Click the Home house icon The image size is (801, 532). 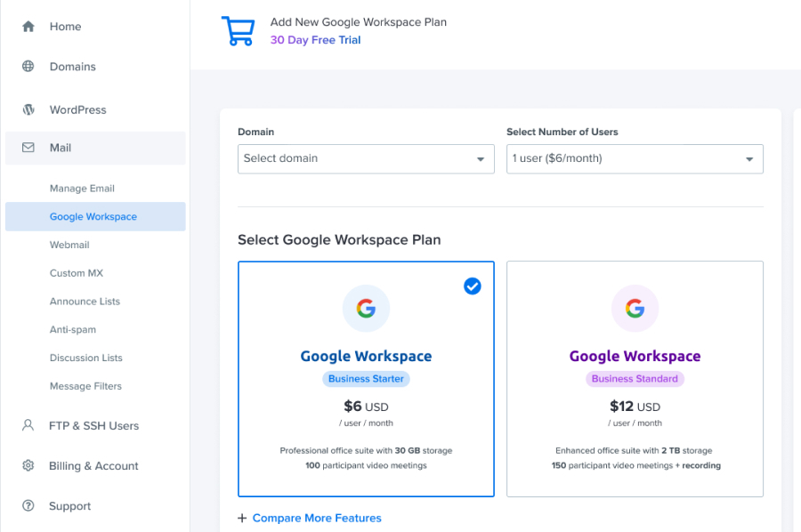point(28,27)
